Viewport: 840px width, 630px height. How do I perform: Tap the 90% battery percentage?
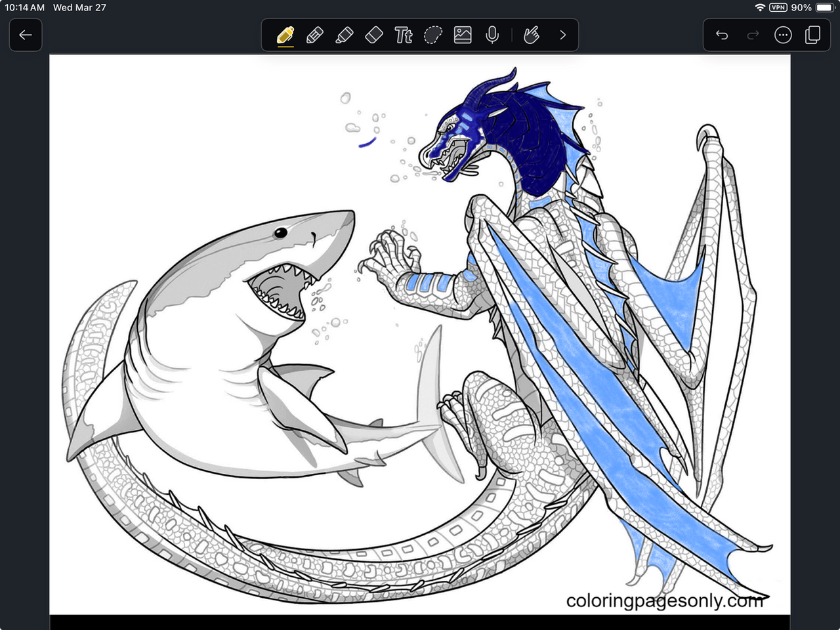pos(801,7)
